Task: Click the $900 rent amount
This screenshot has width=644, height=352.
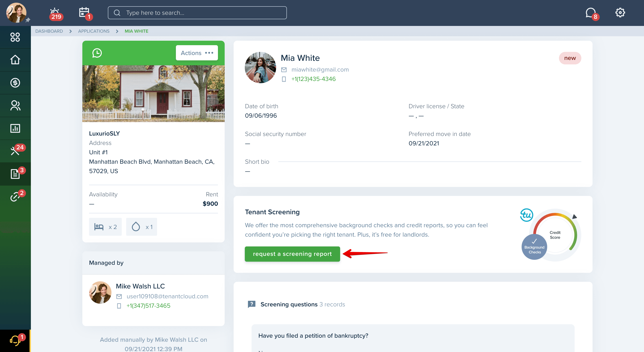Action: (x=210, y=204)
